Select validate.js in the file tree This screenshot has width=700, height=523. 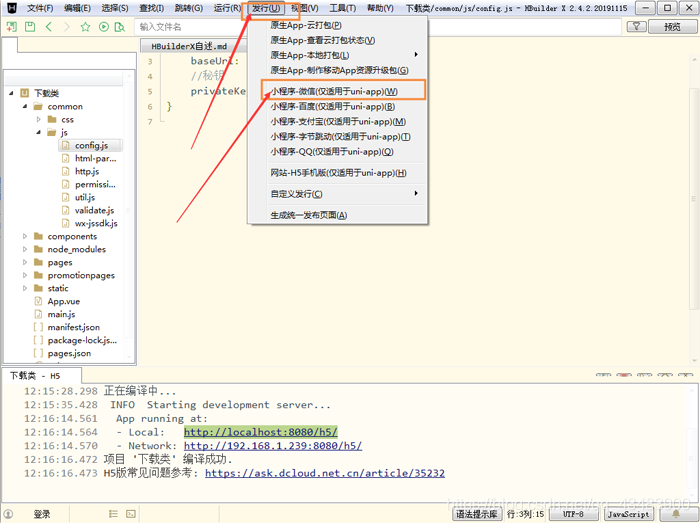point(94,210)
